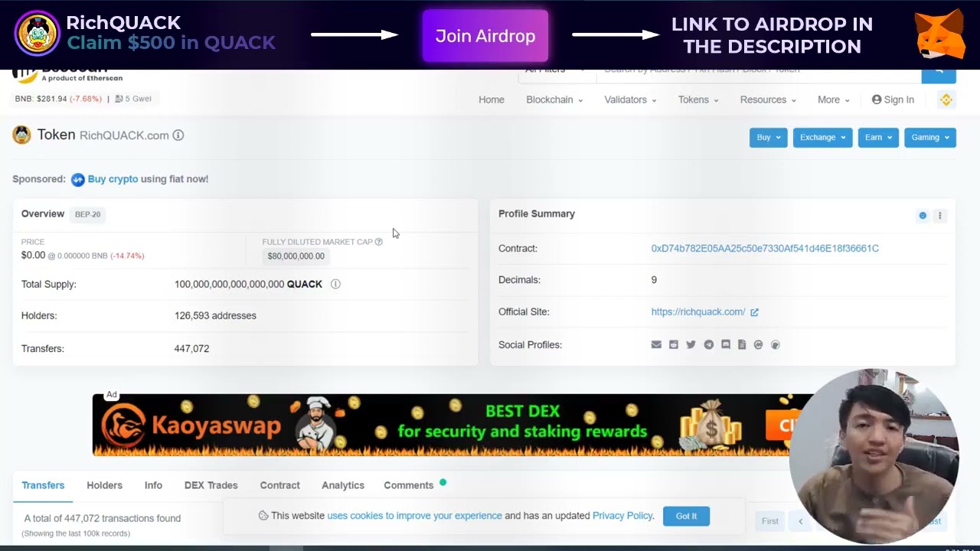Expand the Blockchain menu

[554, 99]
